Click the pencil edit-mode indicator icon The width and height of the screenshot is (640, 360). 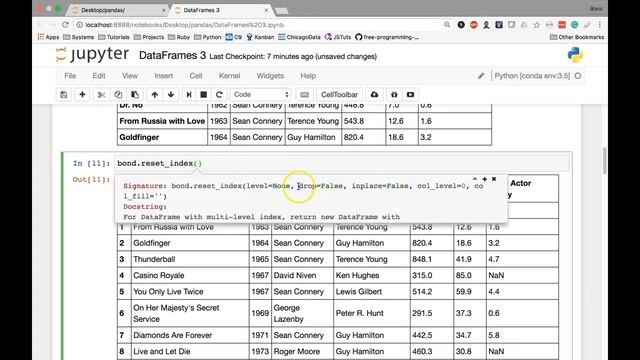tap(481, 76)
